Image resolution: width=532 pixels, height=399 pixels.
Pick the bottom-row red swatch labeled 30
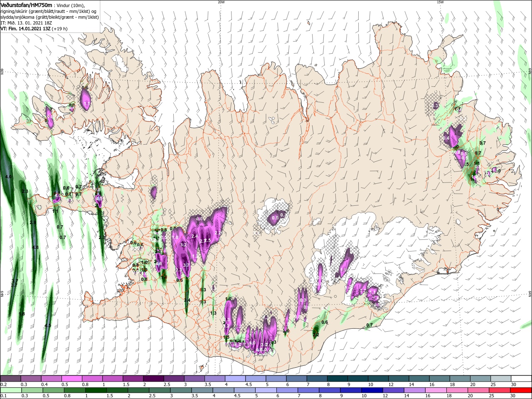(520, 390)
